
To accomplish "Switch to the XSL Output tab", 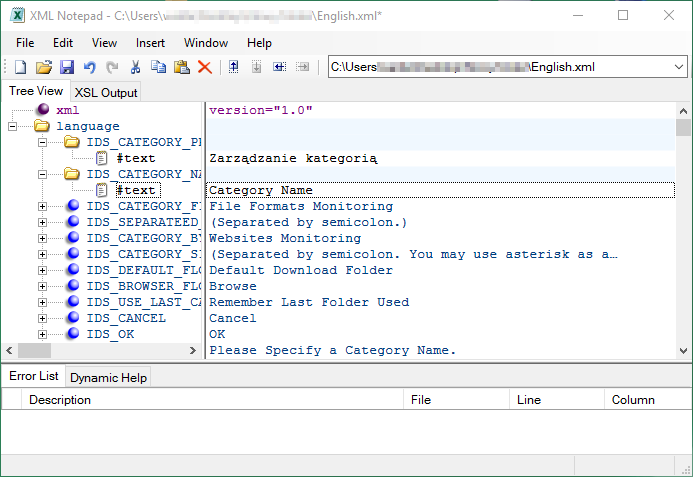I will tap(106, 92).
